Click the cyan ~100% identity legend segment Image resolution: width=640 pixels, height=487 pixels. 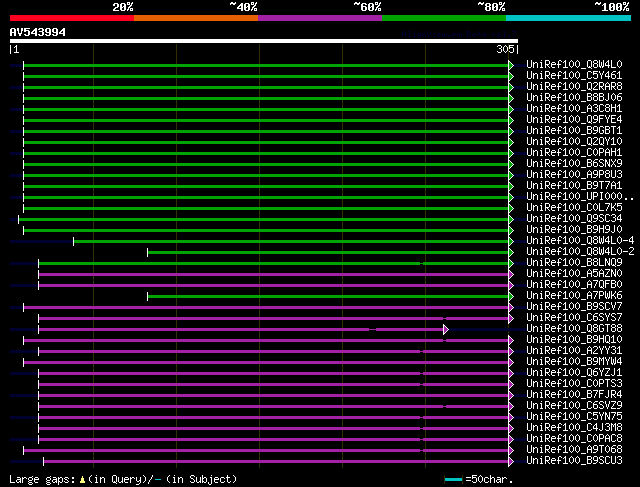coord(569,18)
